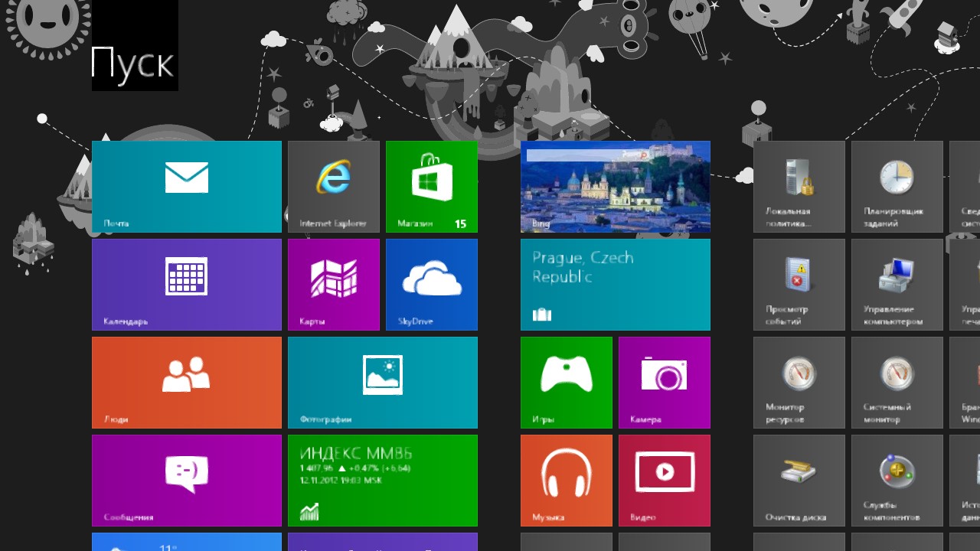This screenshot has width=980, height=551.
Task: Open the Prague, Czech Republic travel tile
Action: tap(616, 285)
